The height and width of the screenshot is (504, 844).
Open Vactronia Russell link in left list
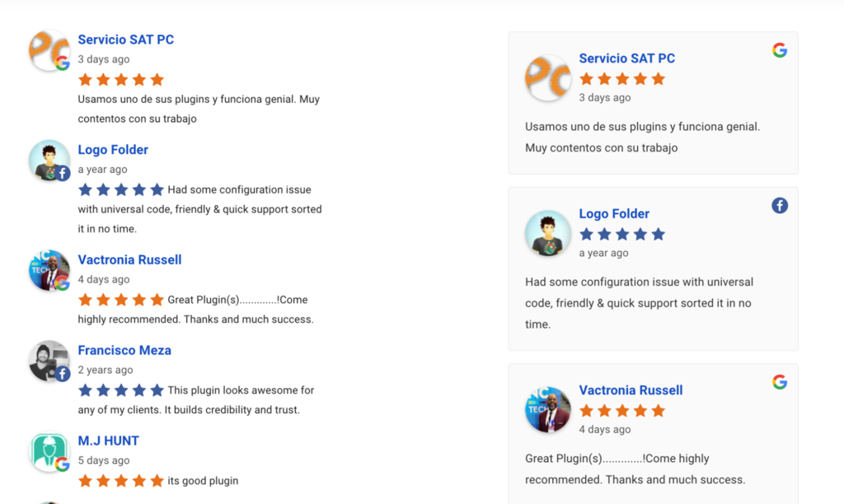[129, 260]
